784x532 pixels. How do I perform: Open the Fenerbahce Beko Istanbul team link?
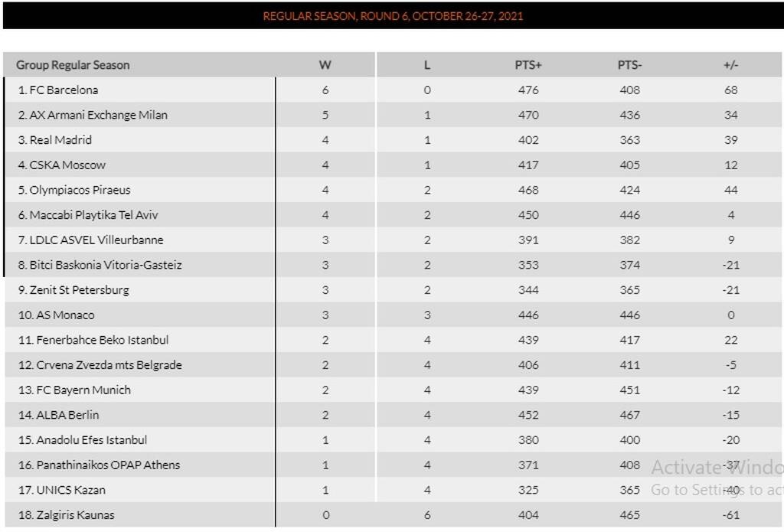pyautogui.click(x=102, y=340)
